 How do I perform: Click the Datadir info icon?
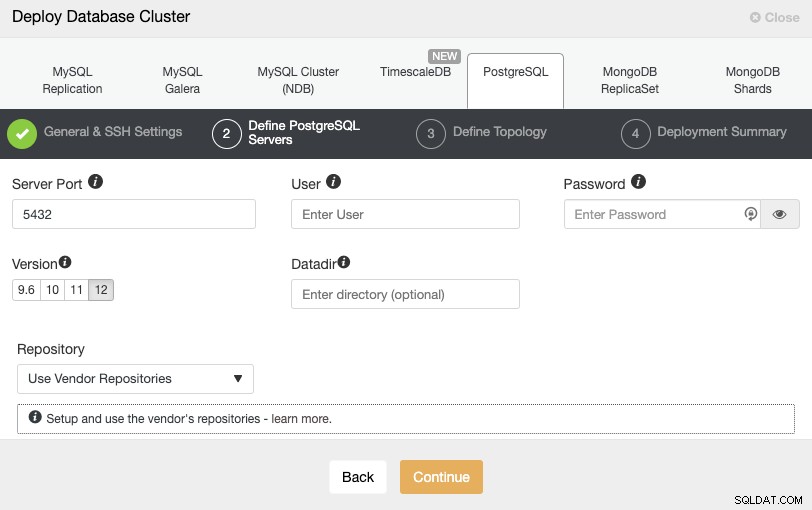[344, 262]
